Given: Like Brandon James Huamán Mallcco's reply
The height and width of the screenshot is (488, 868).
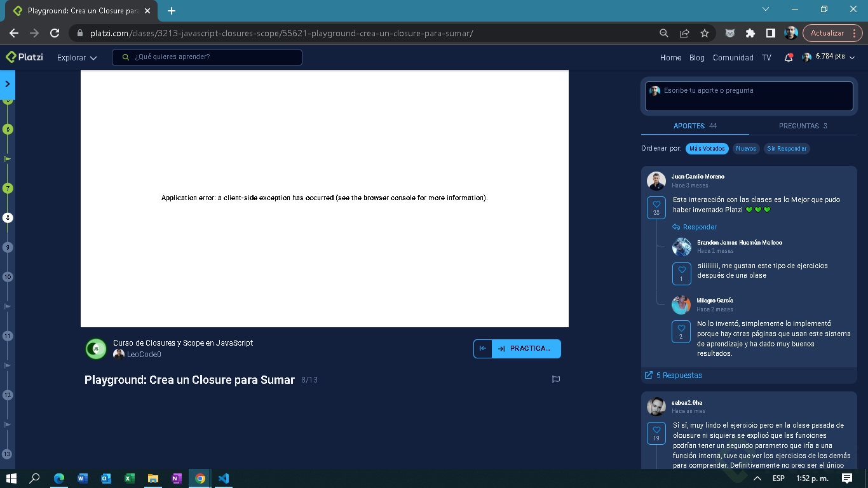Looking at the screenshot, I should pyautogui.click(x=682, y=274).
